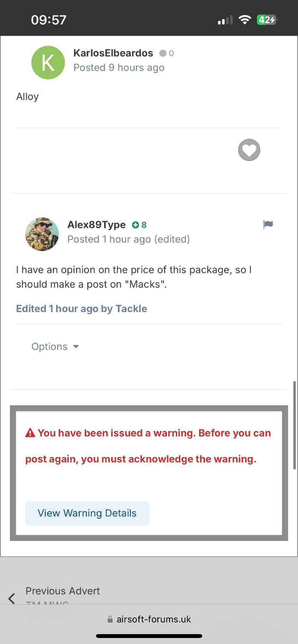The height and width of the screenshot is (644, 298).
Task: Tap the back chevron beside Previous Advert
Action: pyautogui.click(x=12, y=598)
